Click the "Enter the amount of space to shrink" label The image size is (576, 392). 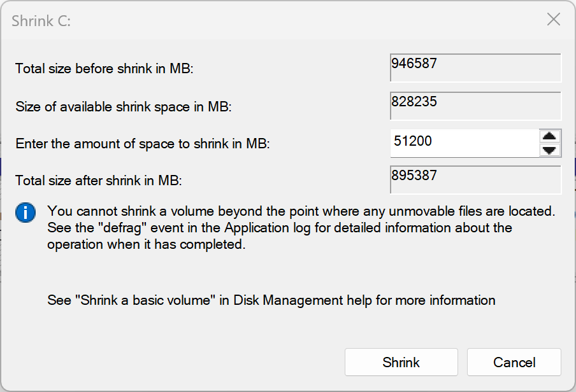pyautogui.click(x=143, y=144)
